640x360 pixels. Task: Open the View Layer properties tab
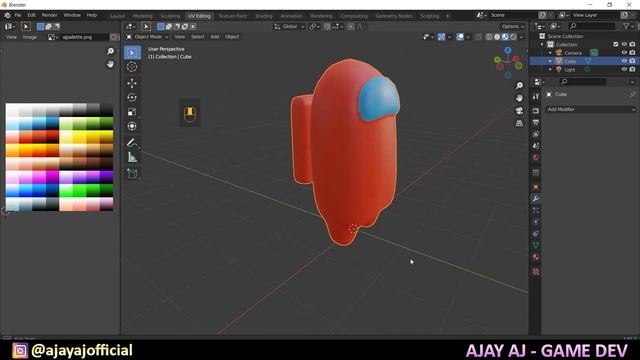coord(536,134)
